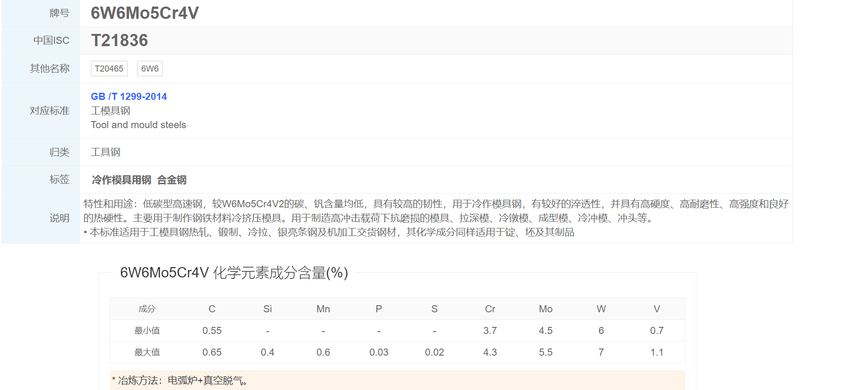The height and width of the screenshot is (390, 859).
Task: Click the Tool and mould steels text
Action: (139, 125)
